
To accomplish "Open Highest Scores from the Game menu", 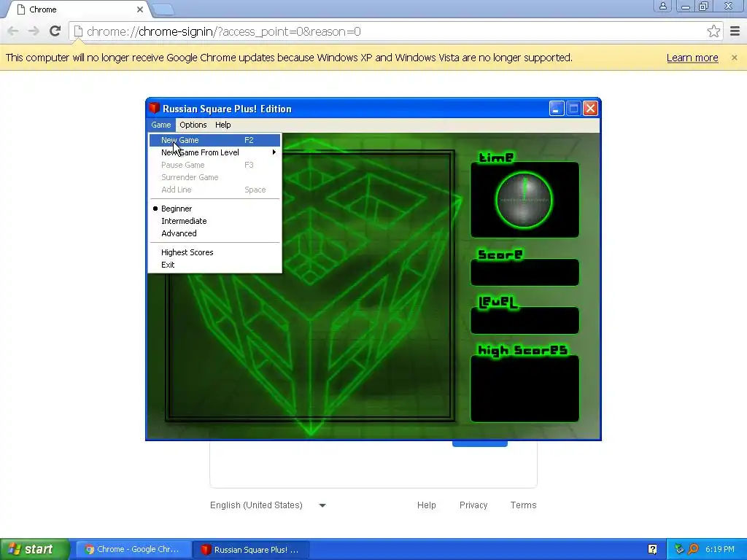I will click(x=215, y=252).
